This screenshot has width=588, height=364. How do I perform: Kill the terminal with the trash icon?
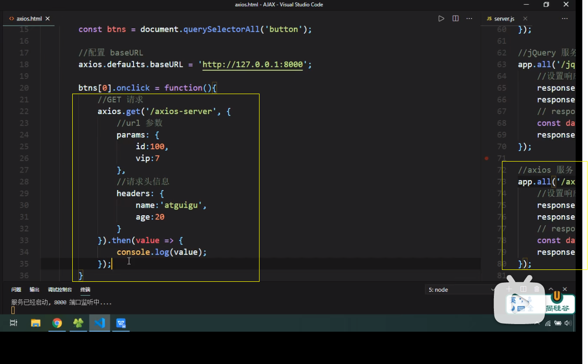click(x=537, y=289)
